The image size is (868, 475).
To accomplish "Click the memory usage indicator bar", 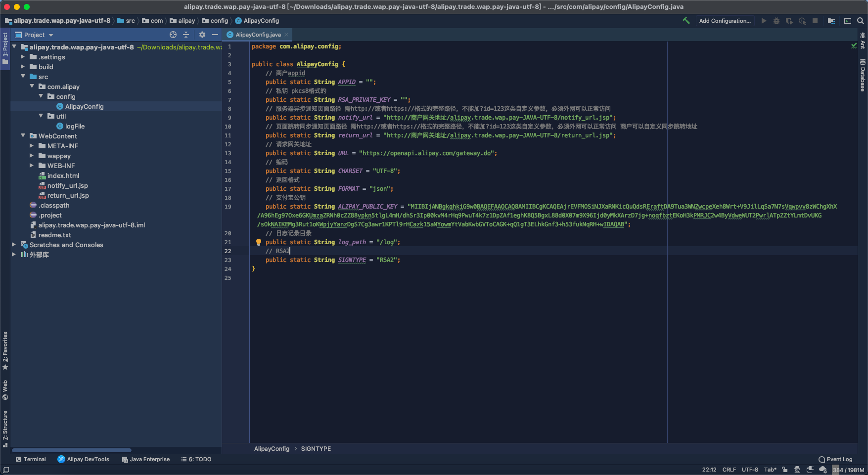I will 848,470.
